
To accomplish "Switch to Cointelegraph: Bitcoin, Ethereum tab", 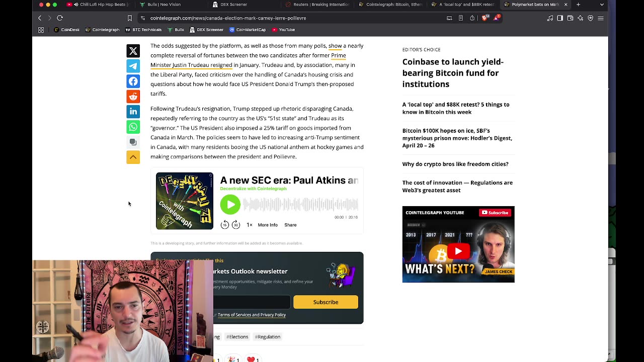I will [x=390, y=5].
